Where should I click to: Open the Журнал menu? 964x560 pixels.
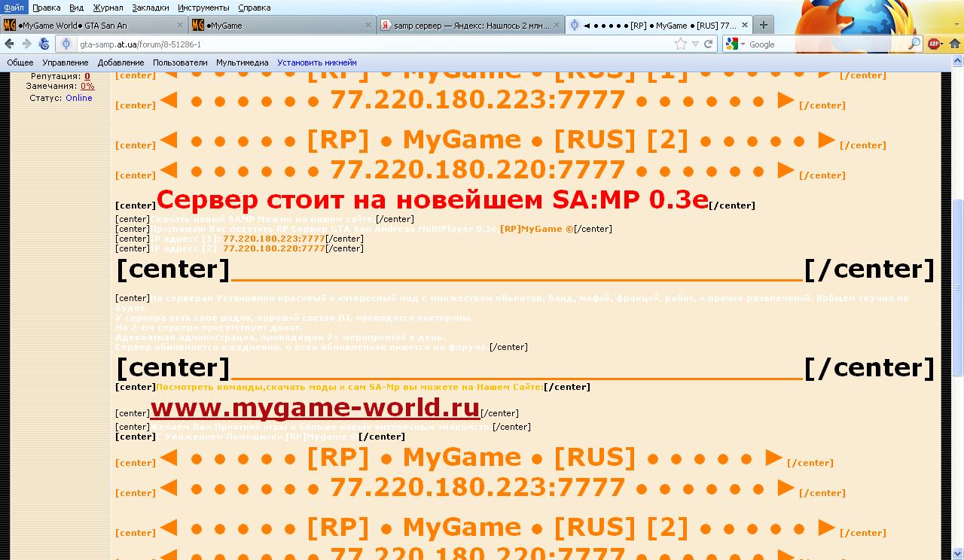click(108, 8)
